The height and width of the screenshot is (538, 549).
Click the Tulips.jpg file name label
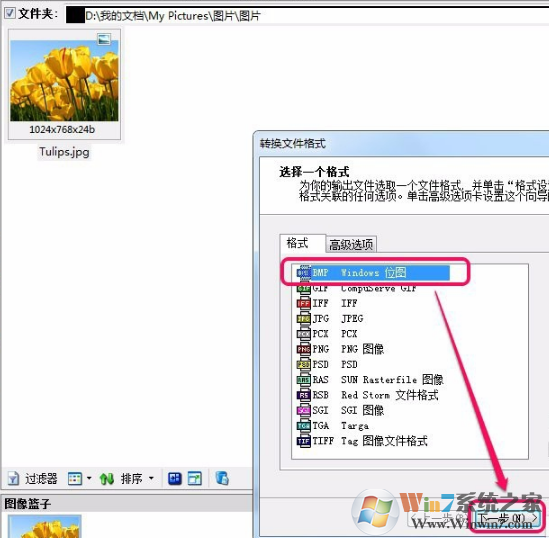64,152
